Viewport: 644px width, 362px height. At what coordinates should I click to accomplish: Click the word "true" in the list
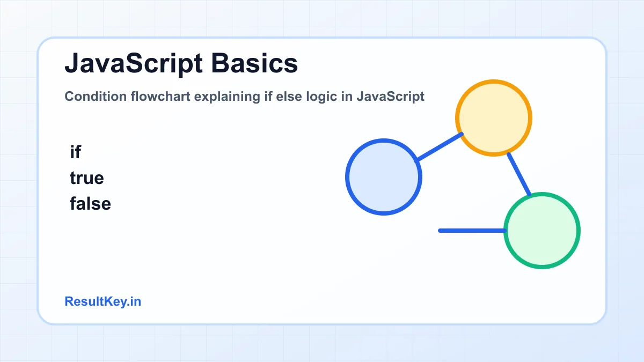[87, 178]
